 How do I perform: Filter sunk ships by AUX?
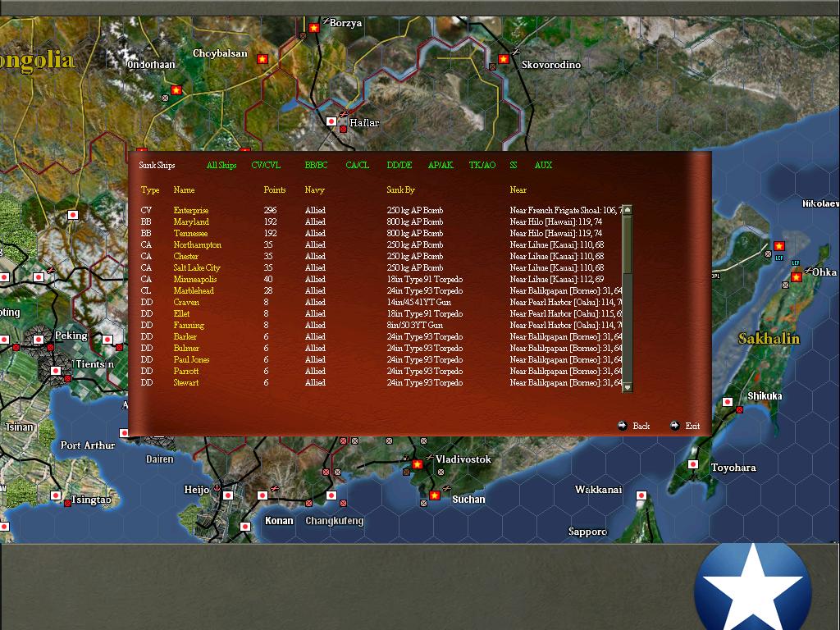coord(543,165)
